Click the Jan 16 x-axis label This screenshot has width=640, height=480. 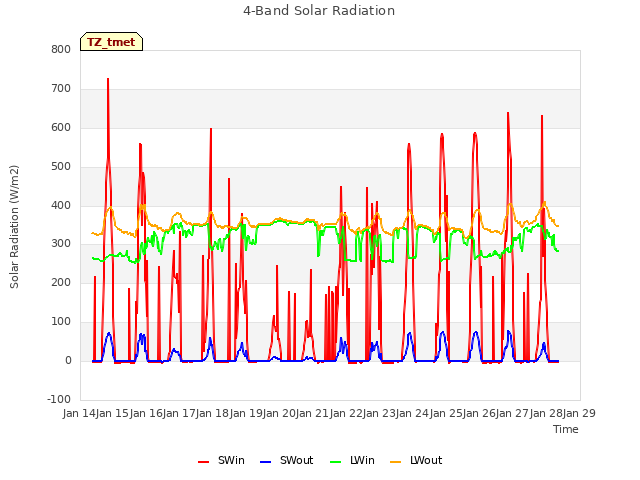[x=146, y=413]
